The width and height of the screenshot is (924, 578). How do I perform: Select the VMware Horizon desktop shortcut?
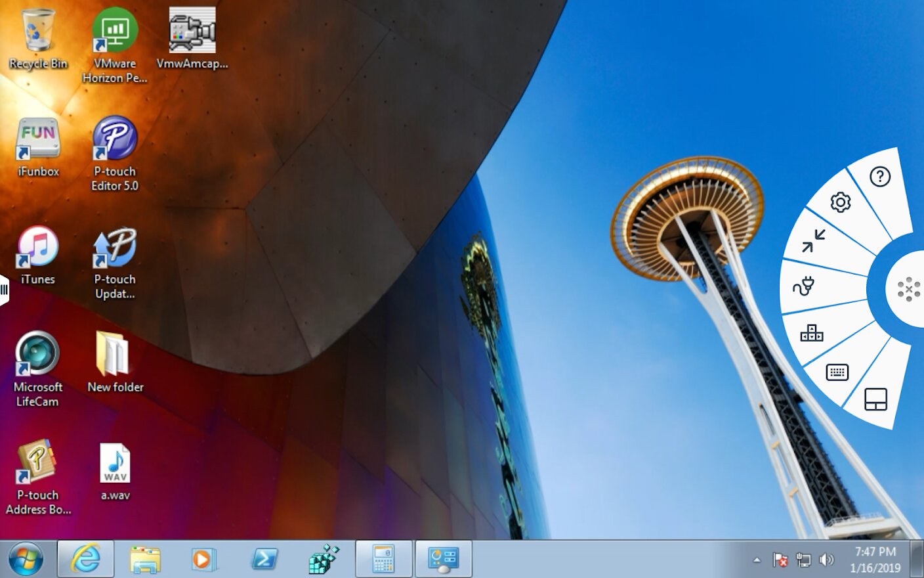click(115, 46)
